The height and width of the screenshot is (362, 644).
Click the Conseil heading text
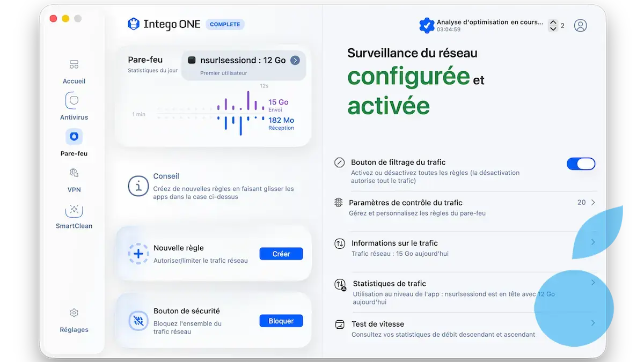click(166, 176)
